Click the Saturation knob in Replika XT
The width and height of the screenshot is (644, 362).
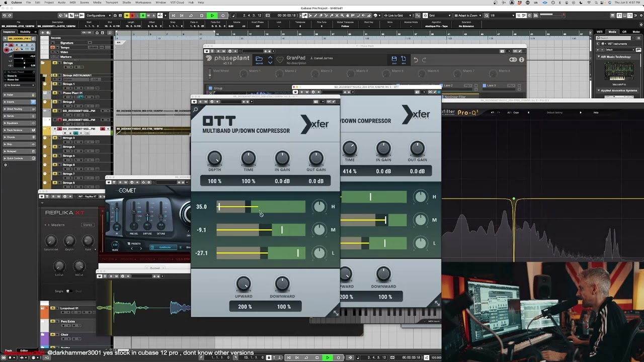pos(50,241)
